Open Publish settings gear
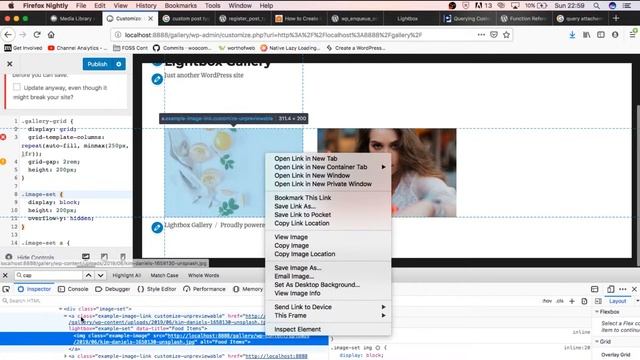 point(119,64)
